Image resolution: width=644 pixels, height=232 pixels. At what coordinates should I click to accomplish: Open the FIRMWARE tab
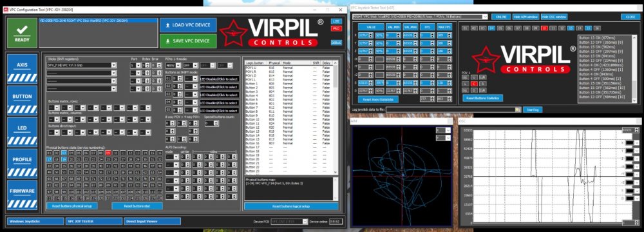tap(22, 195)
